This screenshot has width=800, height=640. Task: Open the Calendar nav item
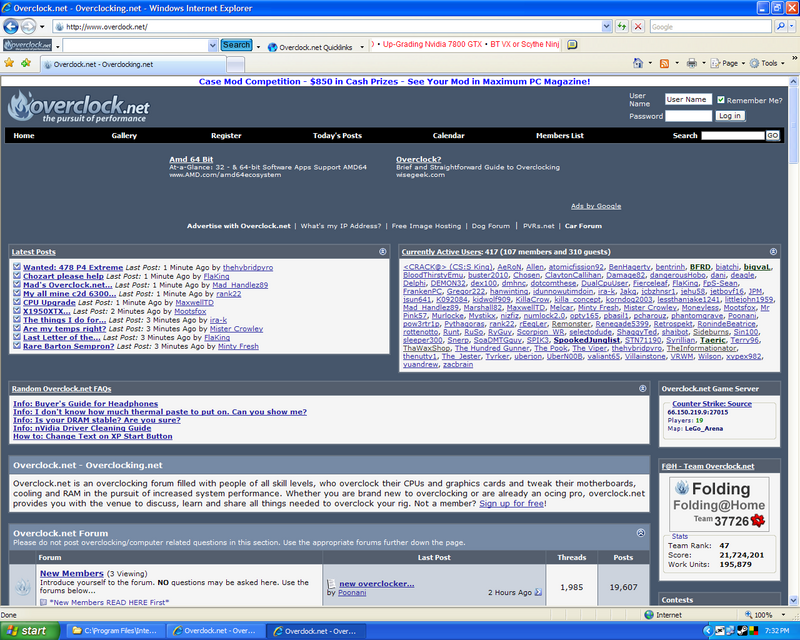click(448, 135)
